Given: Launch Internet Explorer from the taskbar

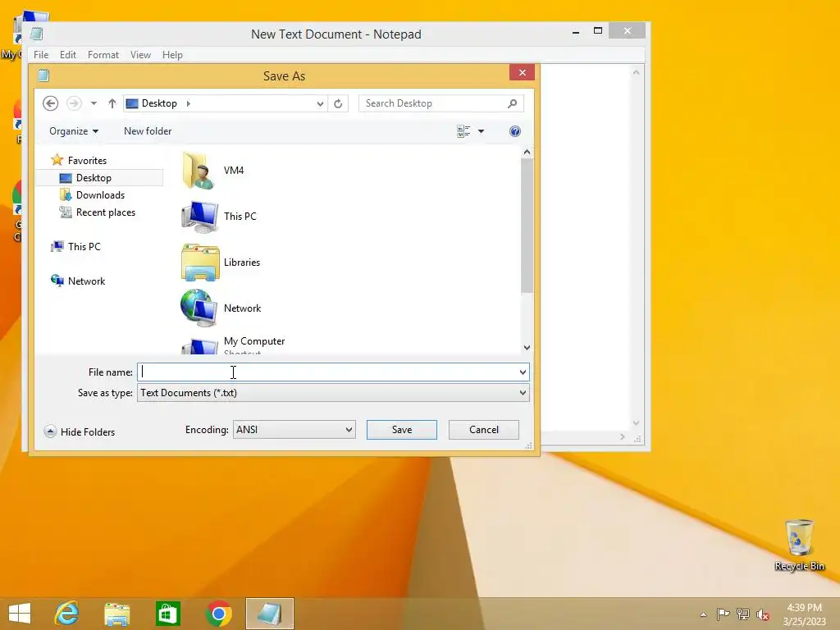Looking at the screenshot, I should click(x=66, y=614).
